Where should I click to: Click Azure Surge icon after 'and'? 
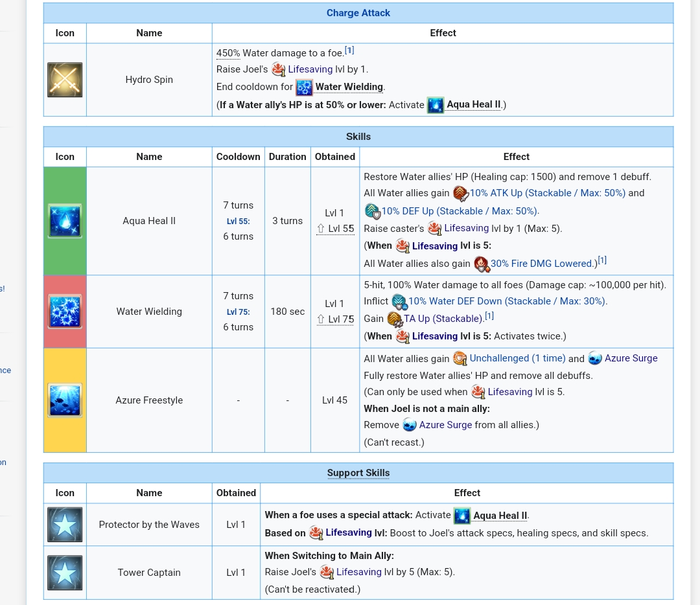point(594,358)
